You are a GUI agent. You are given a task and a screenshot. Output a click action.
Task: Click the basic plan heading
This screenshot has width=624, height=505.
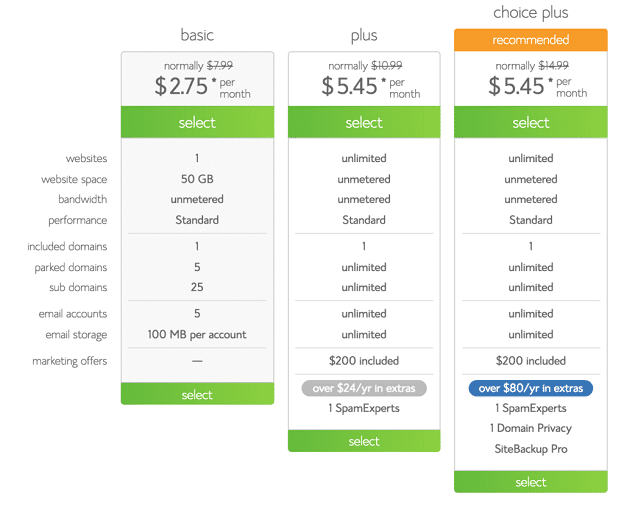tap(197, 35)
